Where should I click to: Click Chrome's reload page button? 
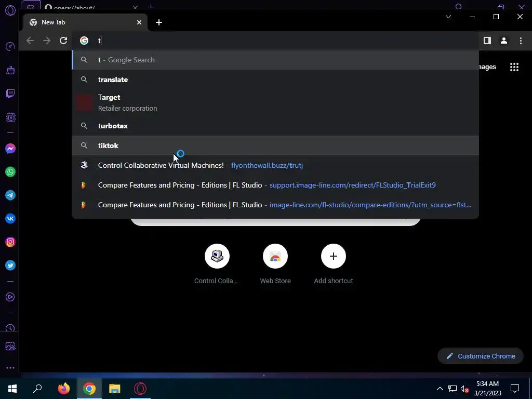(x=63, y=41)
